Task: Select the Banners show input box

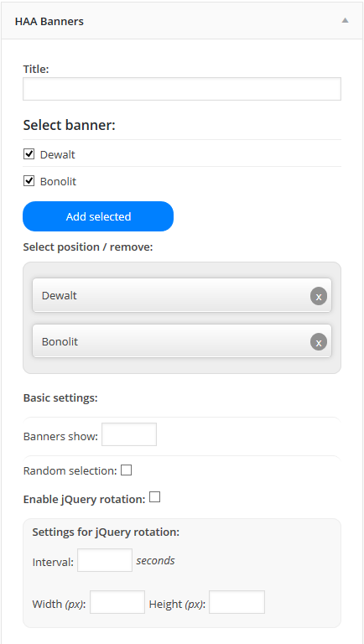Action: [129, 434]
